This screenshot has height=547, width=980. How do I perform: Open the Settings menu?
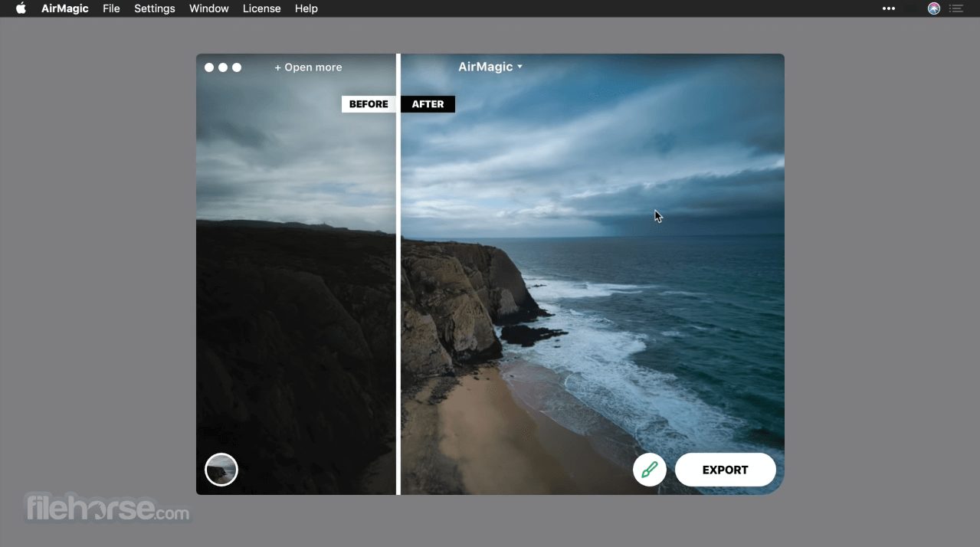tap(154, 8)
